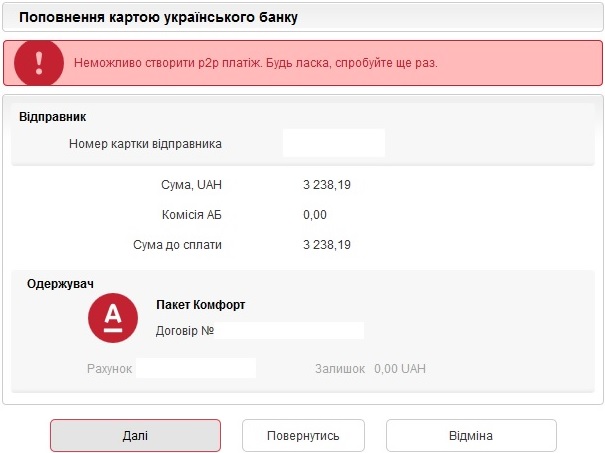The width and height of the screenshot is (605, 453).
Task: Select the sender card number field
Action: coord(334,143)
